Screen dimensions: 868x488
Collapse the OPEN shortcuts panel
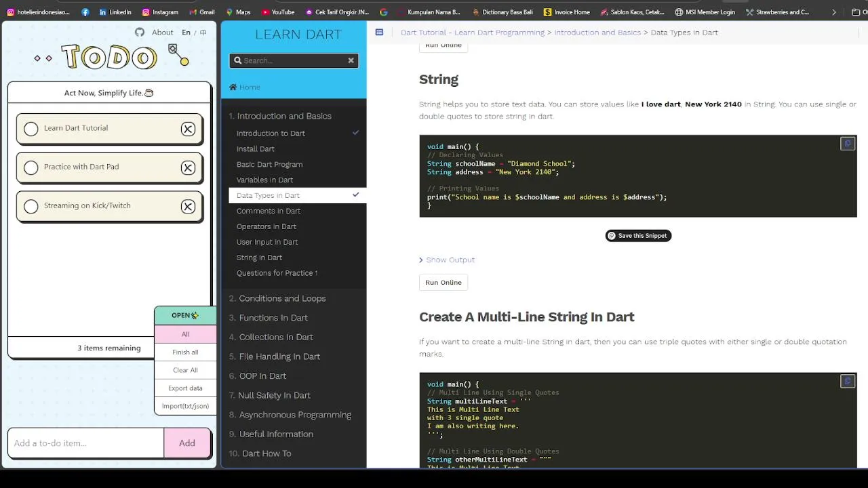pos(185,315)
